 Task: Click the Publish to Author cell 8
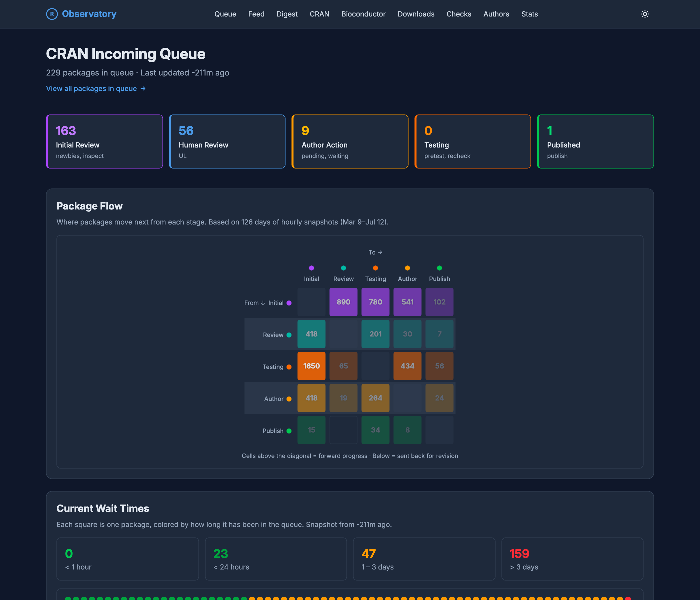click(x=407, y=430)
